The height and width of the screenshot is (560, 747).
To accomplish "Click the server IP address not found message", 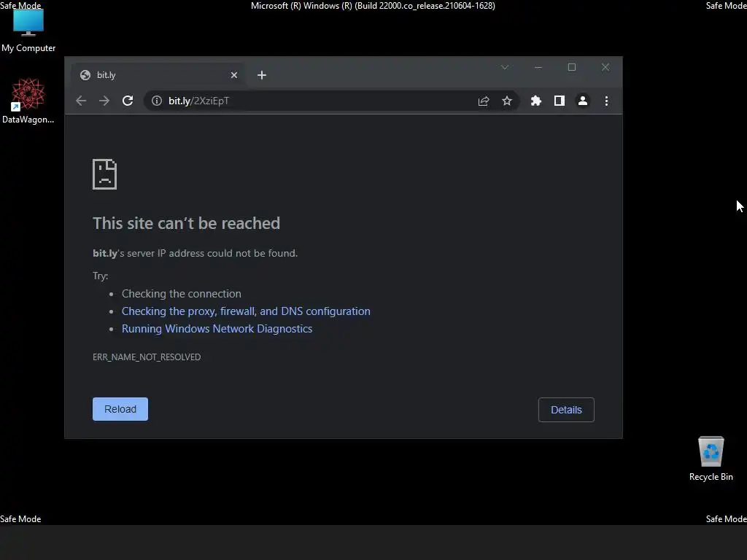I will (x=195, y=253).
